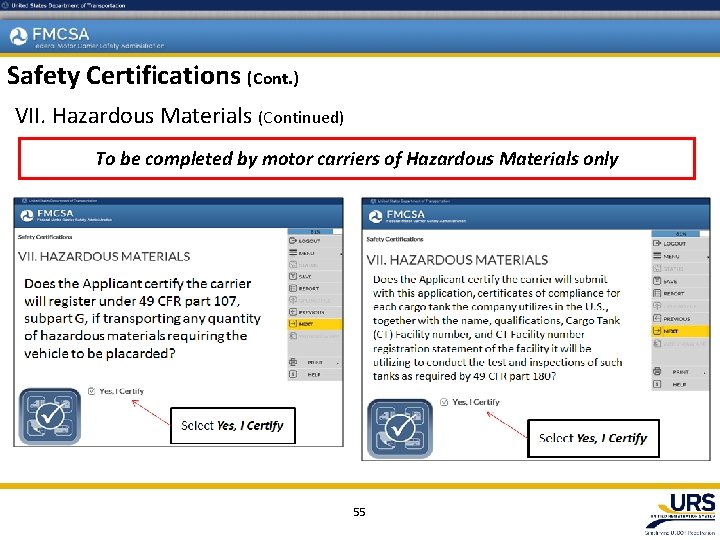Click the PRINT printer icon in left screenshot
This screenshot has height=540, width=720.
[292, 362]
